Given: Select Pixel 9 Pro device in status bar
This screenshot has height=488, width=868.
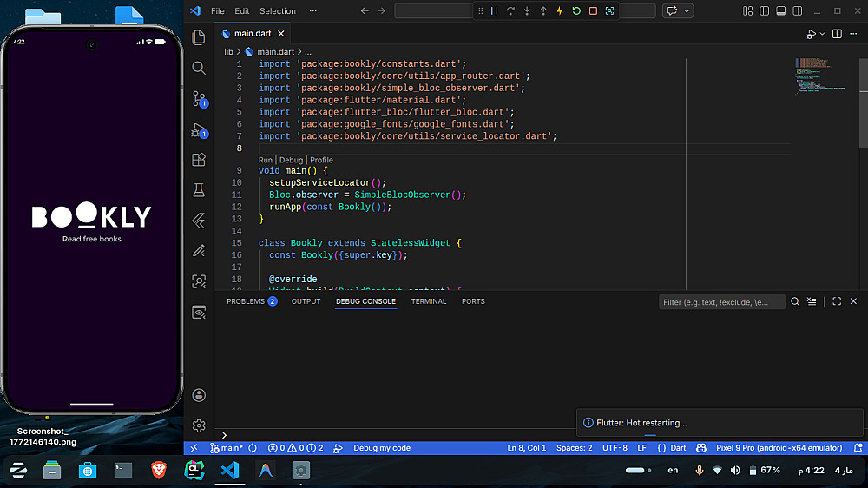Looking at the screenshot, I should coord(779,448).
